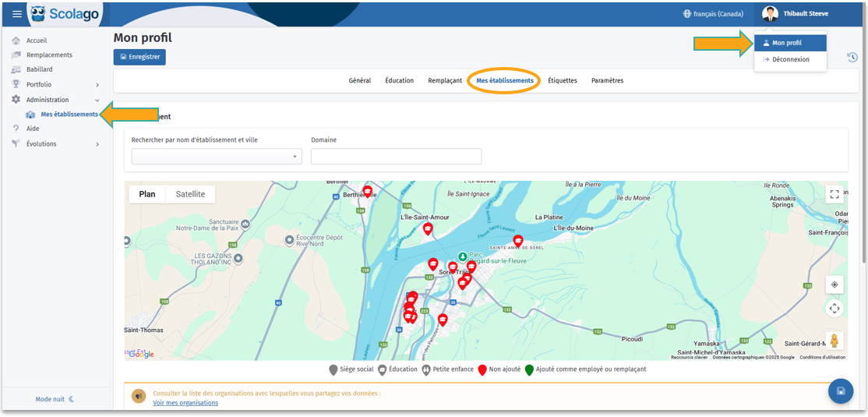
Task: Choose Mon profil in the user menu
Action: click(791, 43)
